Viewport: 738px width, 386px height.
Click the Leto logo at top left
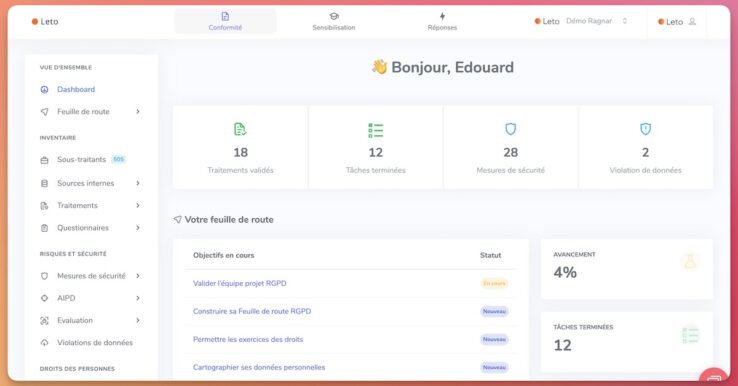(x=45, y=22)
